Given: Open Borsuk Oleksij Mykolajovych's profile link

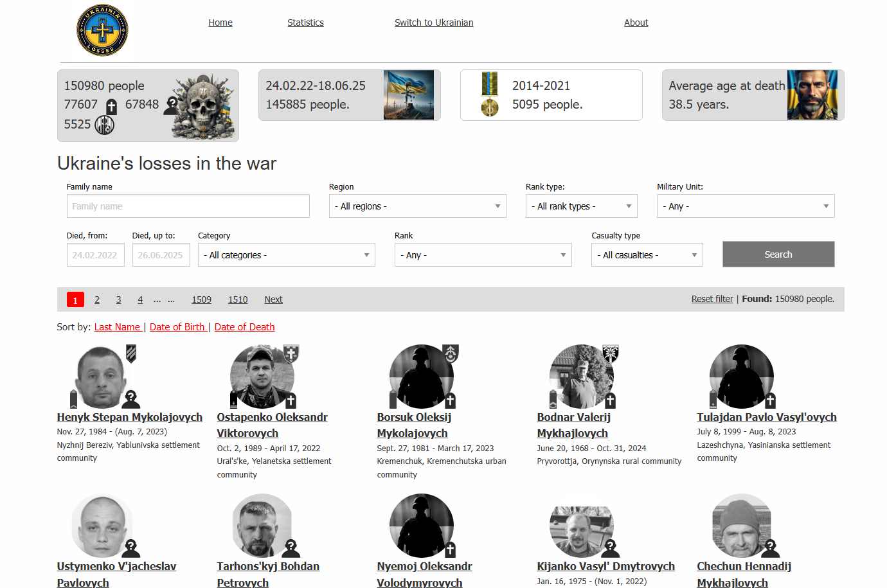Looking at the screenshot, I should [415, 425].
